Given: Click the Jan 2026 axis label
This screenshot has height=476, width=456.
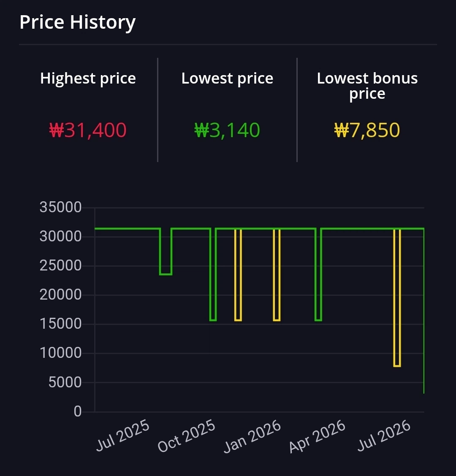Looking at the screenshot, I should (252, 436).
